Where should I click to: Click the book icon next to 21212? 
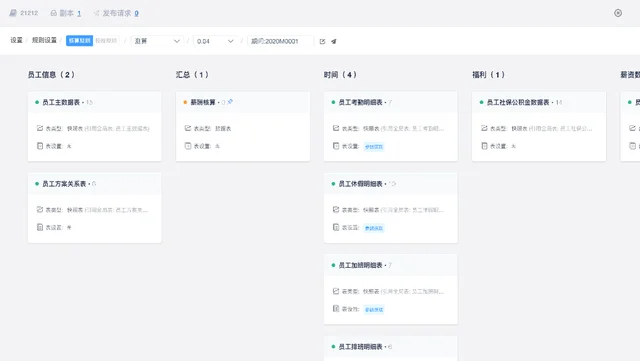coord(13,13)
